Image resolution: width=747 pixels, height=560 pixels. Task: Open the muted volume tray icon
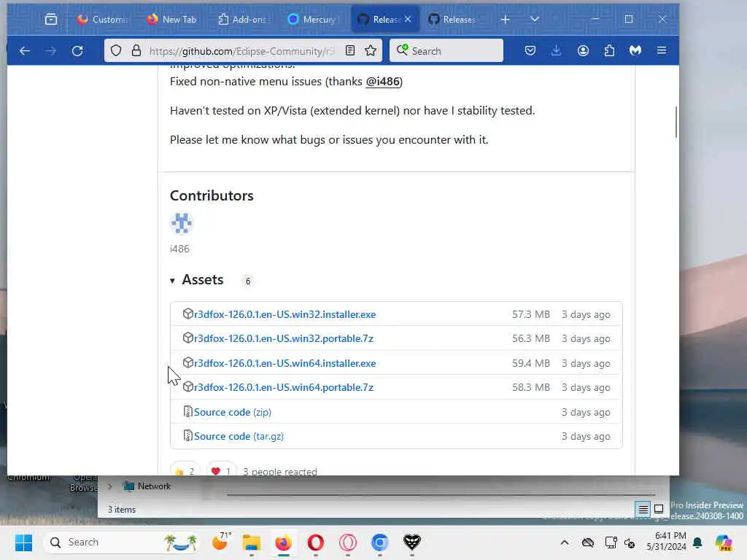630,542
